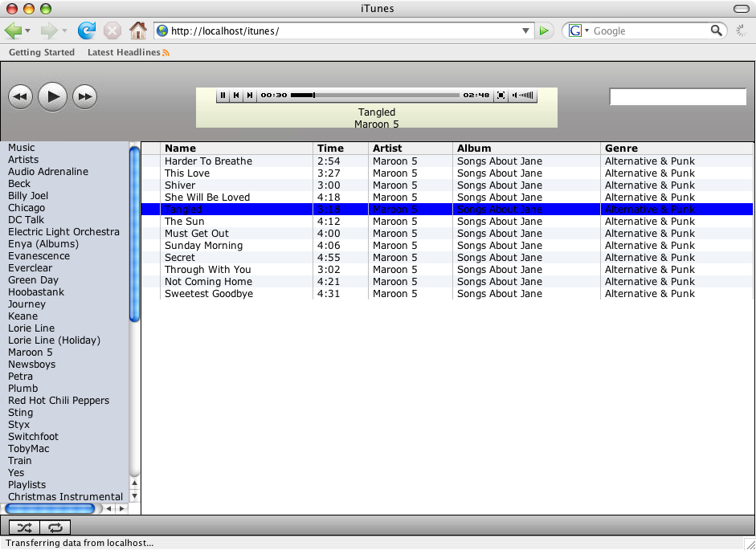Open the search engine chooser dropdown

click(586, 31)
